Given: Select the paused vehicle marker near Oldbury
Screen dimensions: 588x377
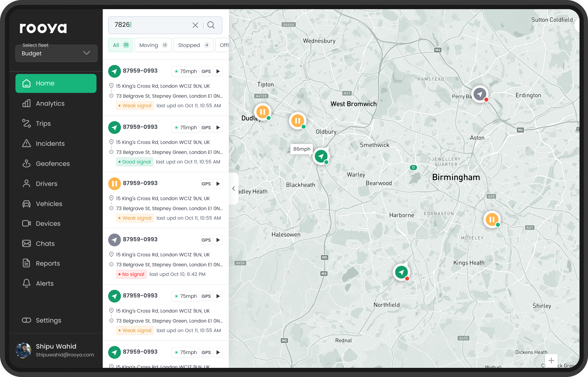Looking at the screenshot, I should point(298,121).
